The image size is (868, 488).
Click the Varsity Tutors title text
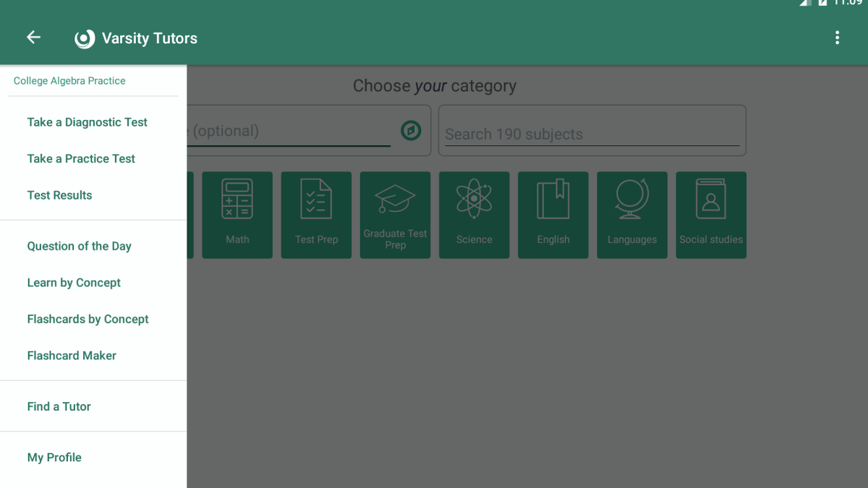[150, 38]
